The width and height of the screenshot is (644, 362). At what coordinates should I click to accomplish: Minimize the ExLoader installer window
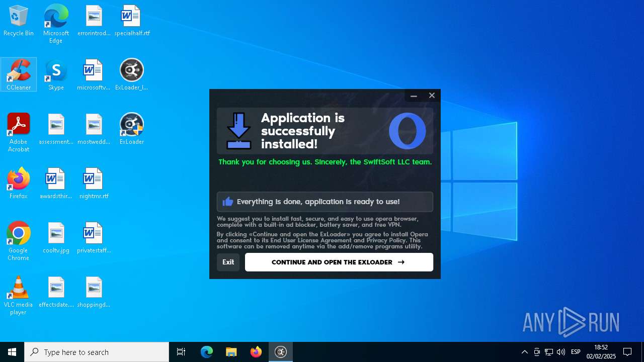click(x=414, y=96)
